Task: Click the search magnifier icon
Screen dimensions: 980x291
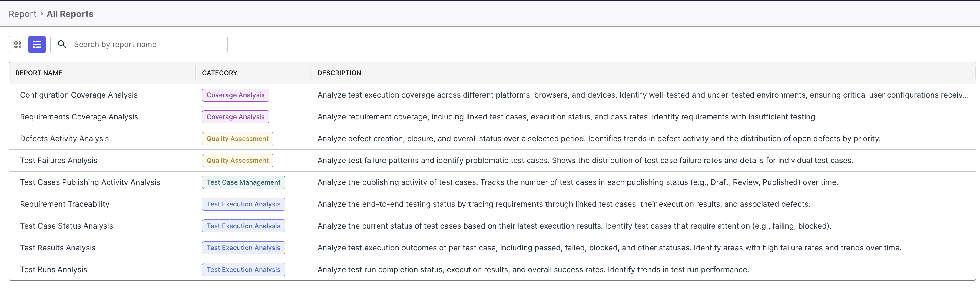Action: 62,44
